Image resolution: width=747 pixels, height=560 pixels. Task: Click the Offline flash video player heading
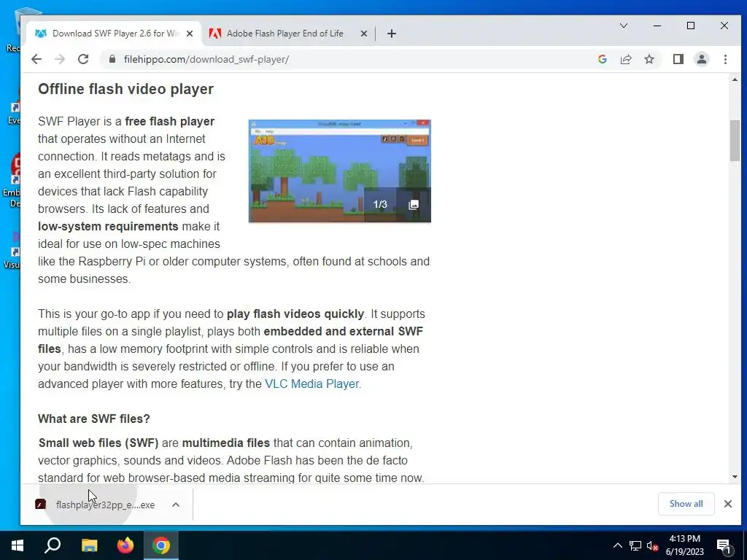(125, 89)
